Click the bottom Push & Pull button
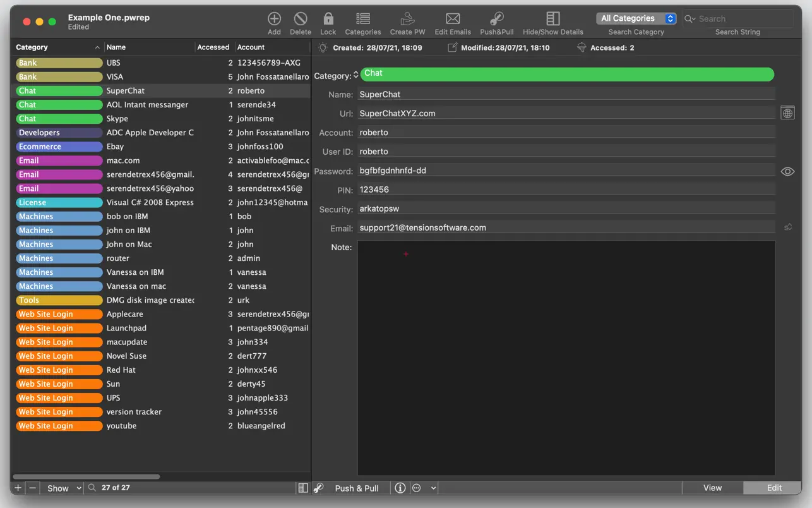The width and height of the screenshot is (812, 508). click(356, 488)
